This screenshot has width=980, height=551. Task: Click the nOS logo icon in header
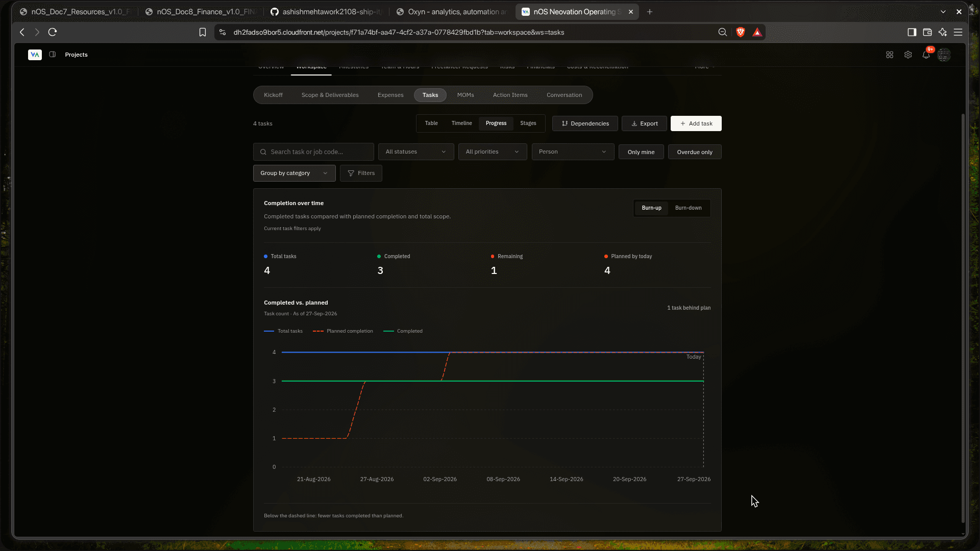coord(35,55)
